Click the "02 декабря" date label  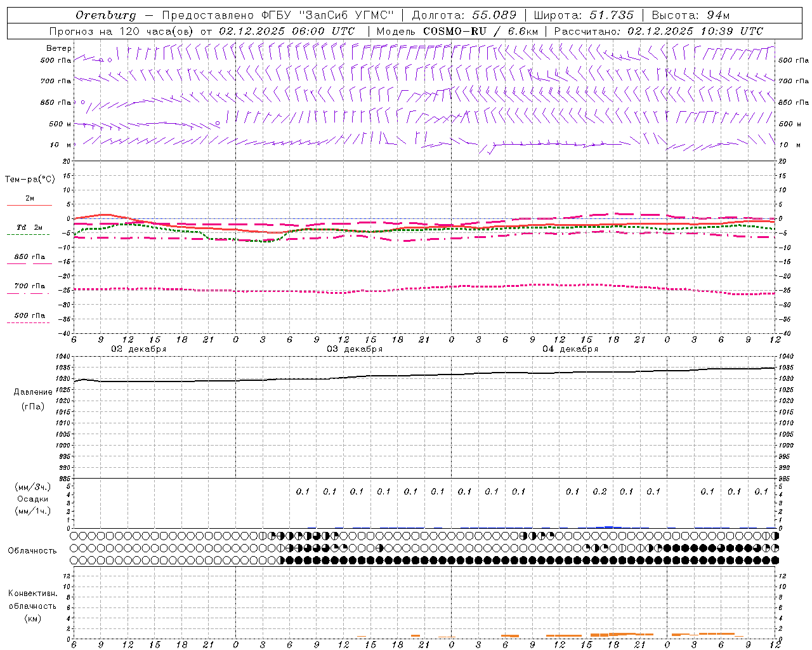pyautogui.click(x=139, y=349)
